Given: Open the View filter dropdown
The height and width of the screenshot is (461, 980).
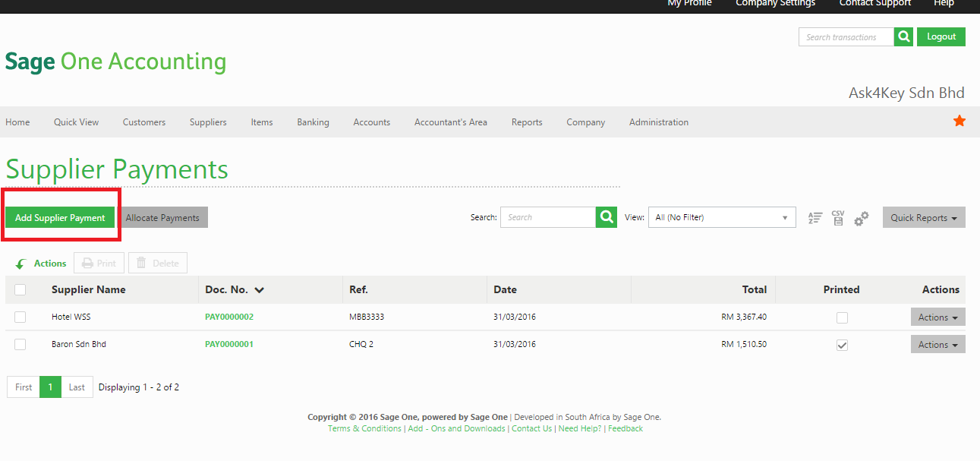Looking at the screenshot, I should pos(722,217).
